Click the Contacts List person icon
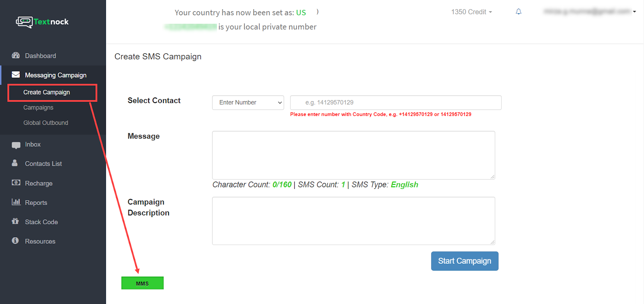 (15, 163)
